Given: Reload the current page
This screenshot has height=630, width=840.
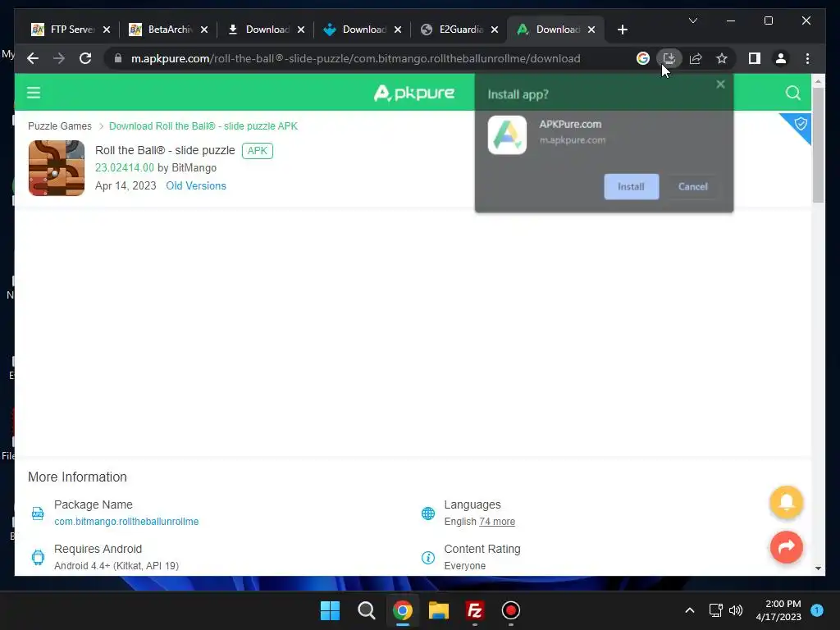Looking at the screenshot, I should (85, 58).
